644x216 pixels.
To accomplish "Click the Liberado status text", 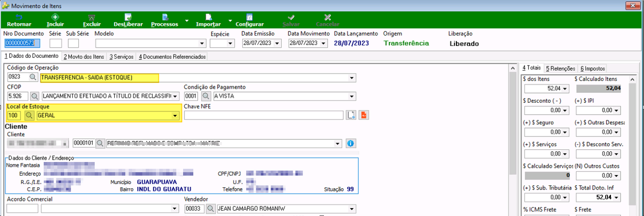I will click(x=464, y=43).
